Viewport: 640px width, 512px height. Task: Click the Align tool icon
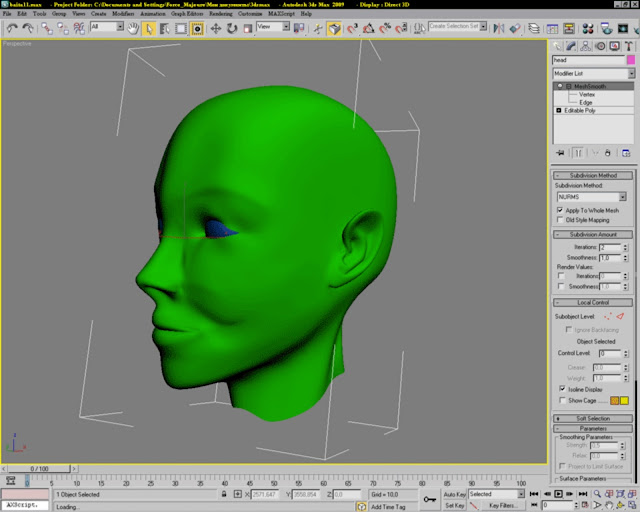pyautogui.click(x=515, y=29)
